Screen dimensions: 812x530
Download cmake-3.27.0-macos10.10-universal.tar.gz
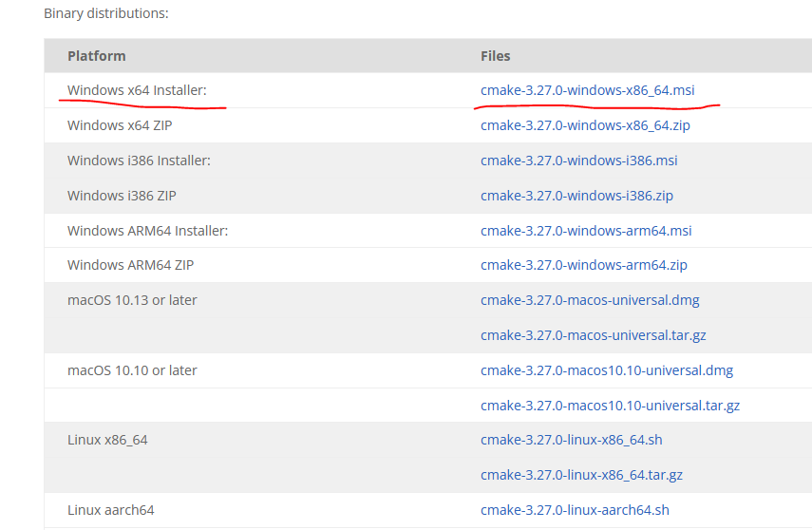pos(610,406)
